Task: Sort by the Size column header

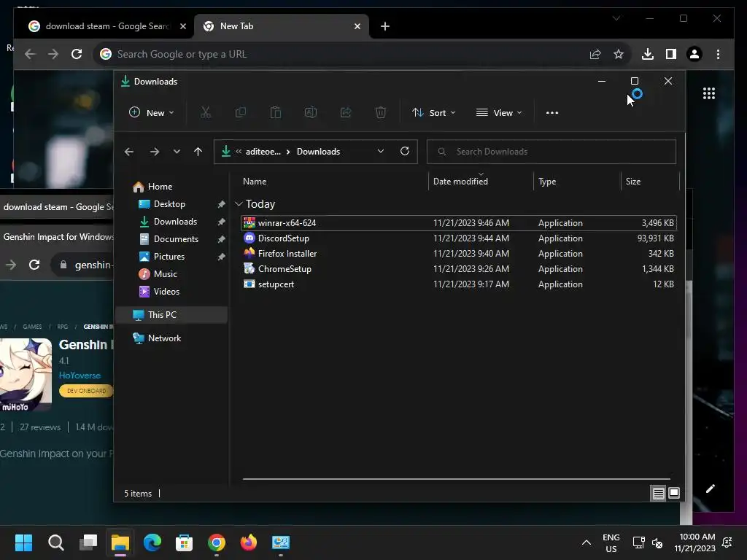Action: (x=650, y=182)
